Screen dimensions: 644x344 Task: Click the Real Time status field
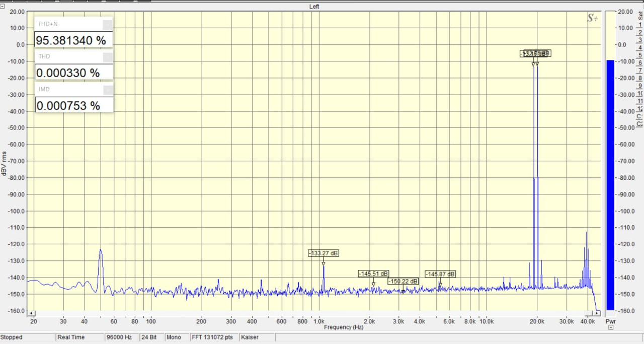(x=80, y=337)
